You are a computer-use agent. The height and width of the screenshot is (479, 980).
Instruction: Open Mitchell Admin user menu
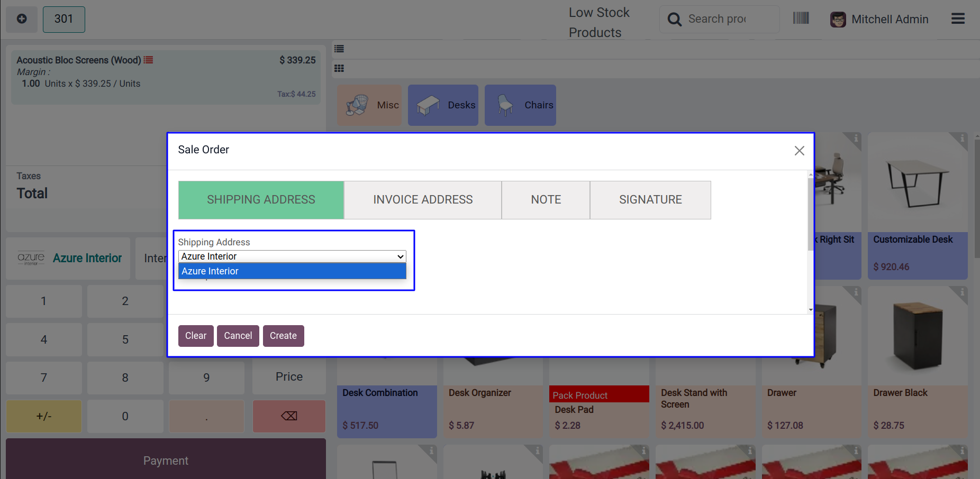coord(879,20)
